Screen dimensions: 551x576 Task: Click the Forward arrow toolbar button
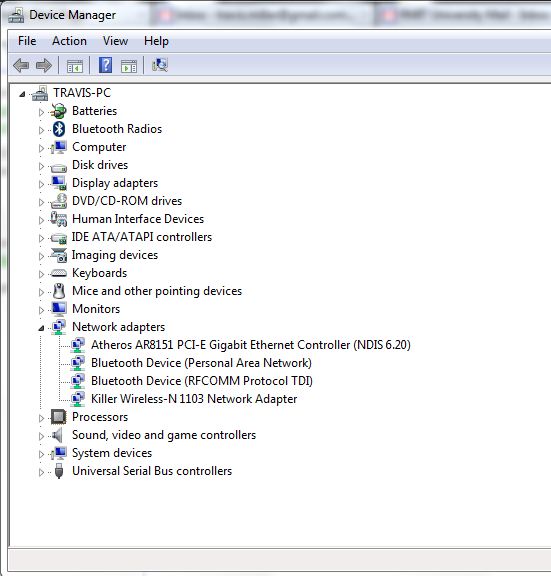coord(44,66)
